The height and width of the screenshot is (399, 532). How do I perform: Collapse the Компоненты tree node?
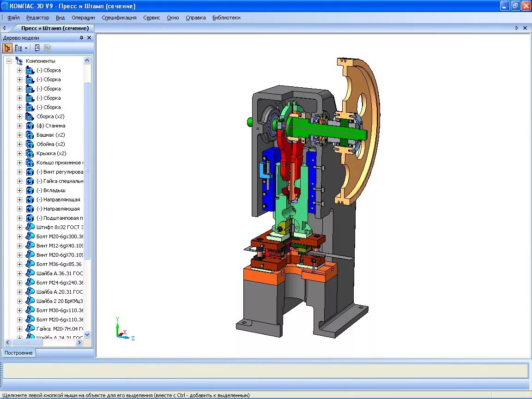[9, 61]
